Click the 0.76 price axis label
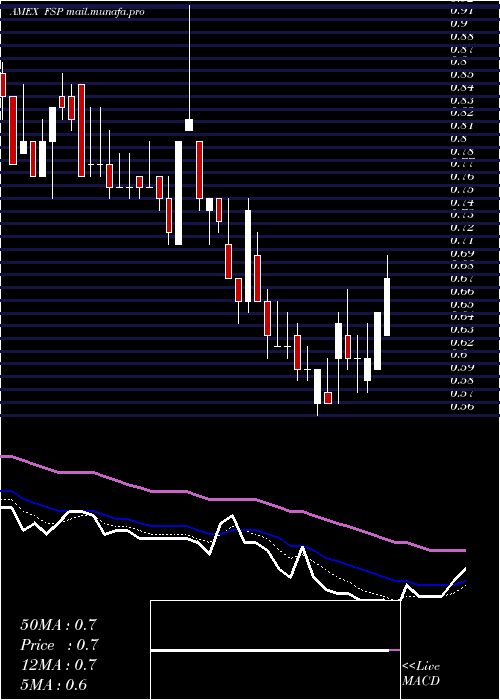500x700 pixels. pyautogui.click(x=462, y=177)
